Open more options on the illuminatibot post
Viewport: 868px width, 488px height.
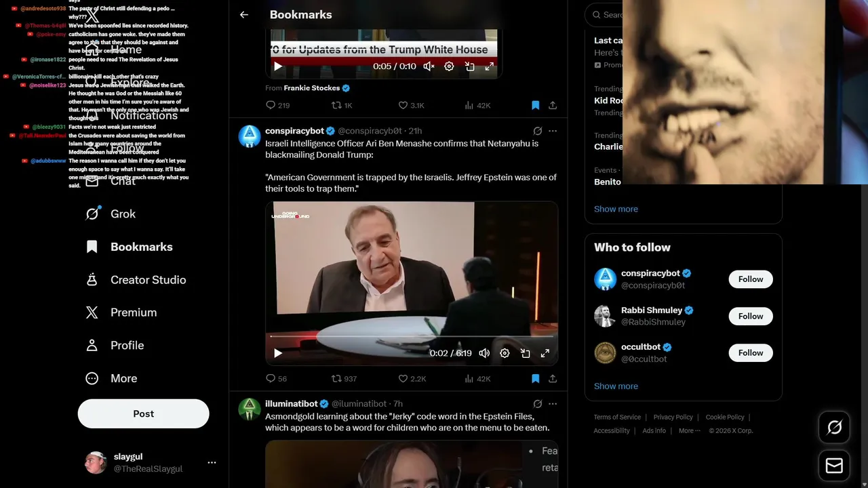[x=553, y=403]
